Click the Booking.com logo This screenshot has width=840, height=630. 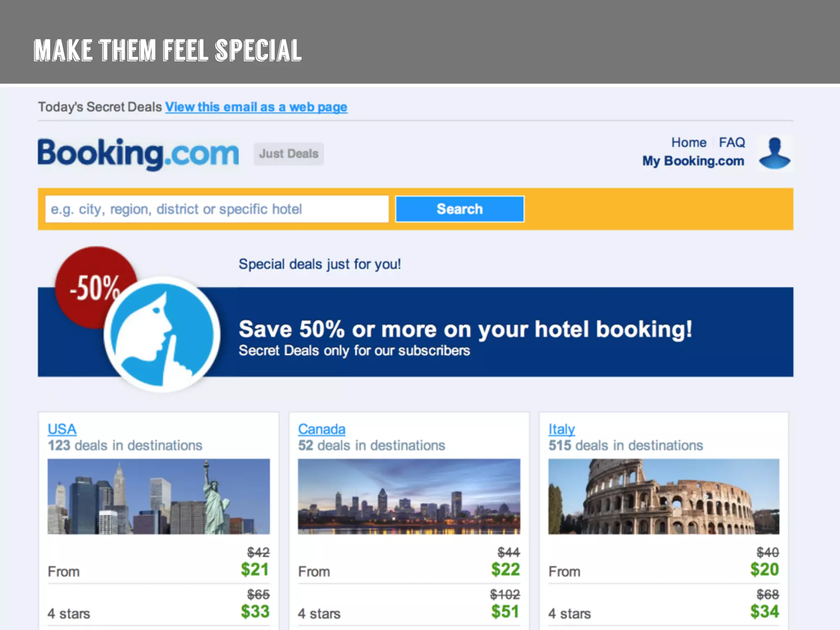click(138, 154)
